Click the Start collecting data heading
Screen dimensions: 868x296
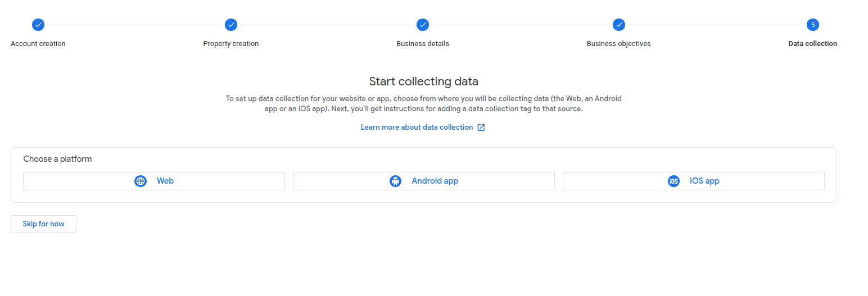[423, 81]
